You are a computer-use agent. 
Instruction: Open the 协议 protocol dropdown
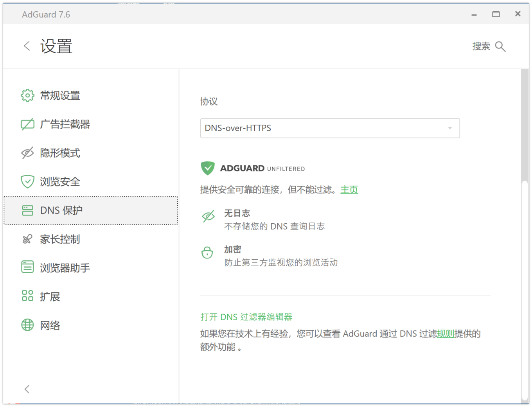click(330, 128)
